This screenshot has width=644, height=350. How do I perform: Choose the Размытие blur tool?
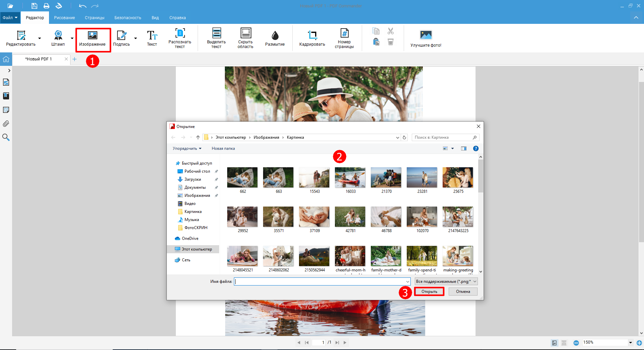tap(275, 38)
